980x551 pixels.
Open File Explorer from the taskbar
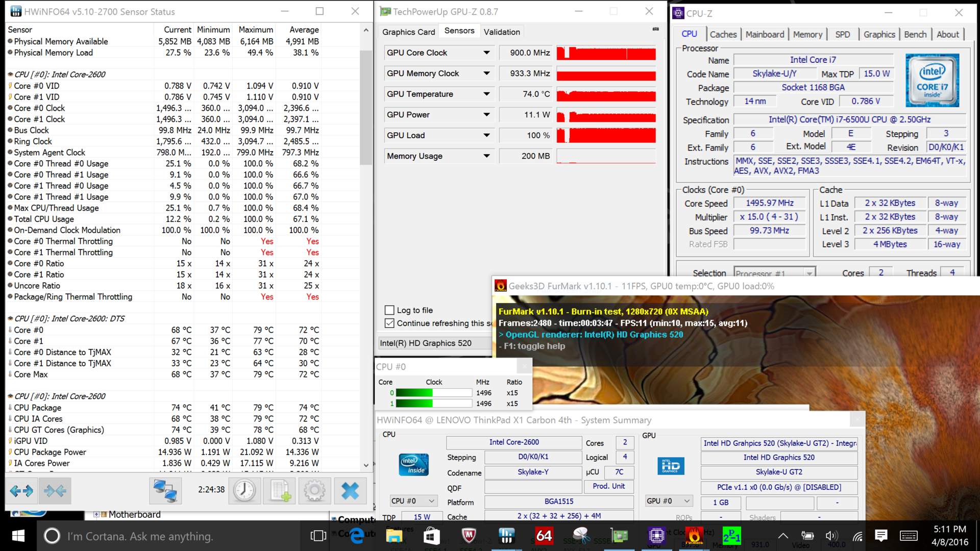394,536
